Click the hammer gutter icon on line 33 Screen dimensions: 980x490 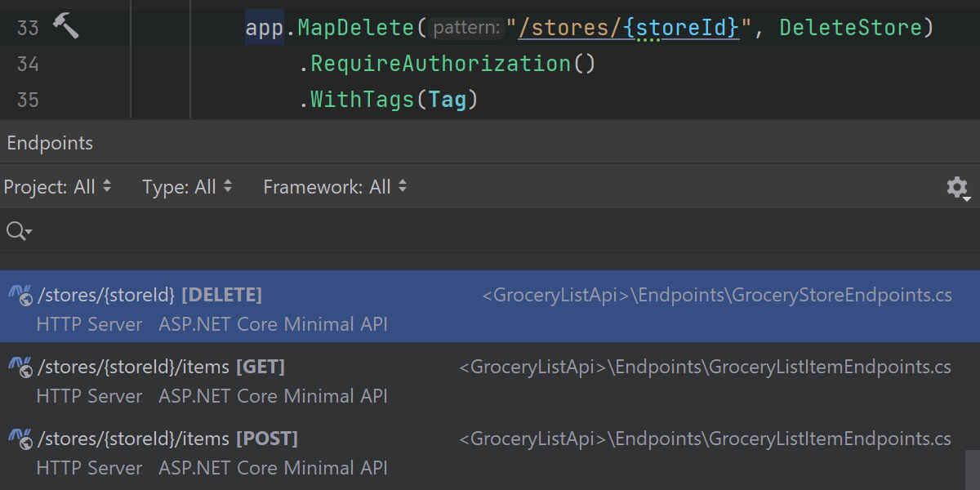tap(66, 27)
